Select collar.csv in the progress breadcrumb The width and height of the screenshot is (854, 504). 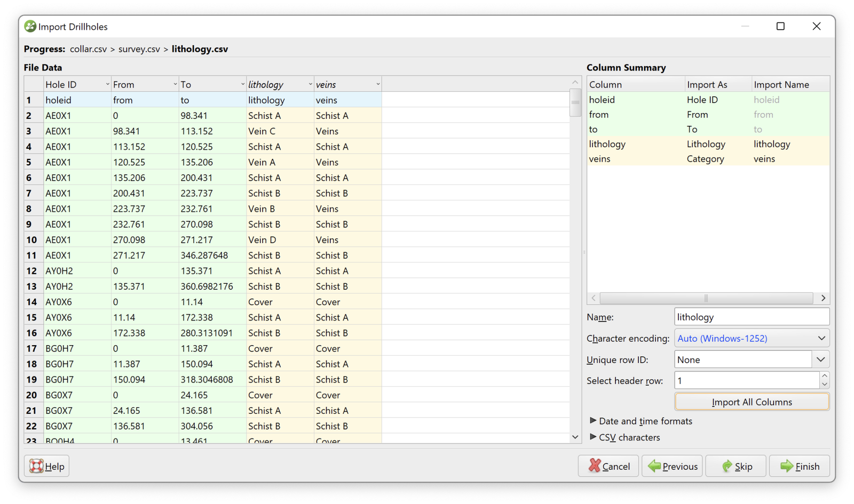coord(89,49)
